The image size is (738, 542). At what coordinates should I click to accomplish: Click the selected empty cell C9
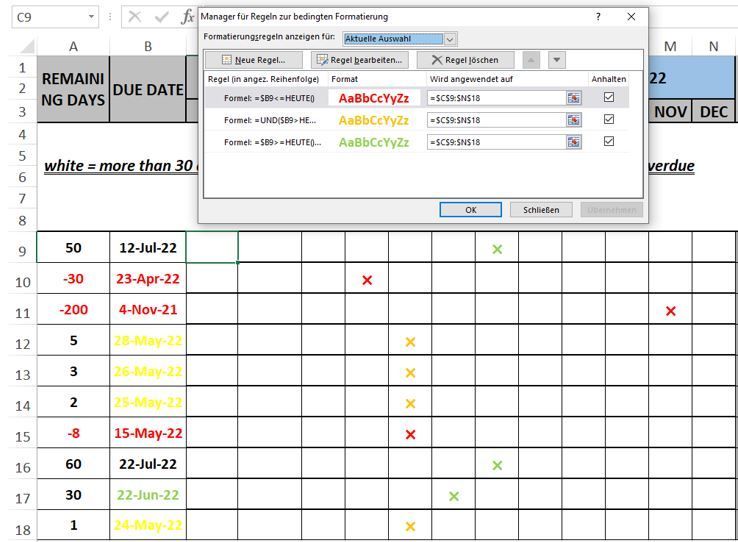pos(212,247)
